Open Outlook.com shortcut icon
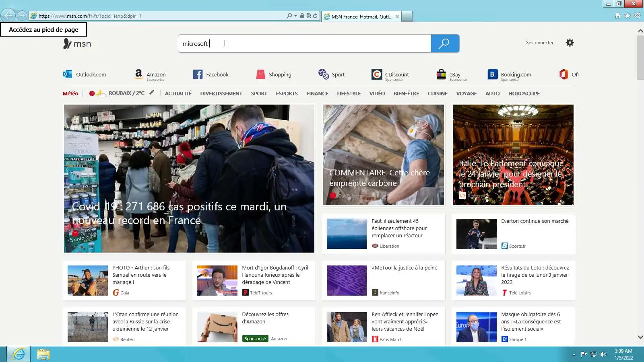 (x=67, y=74)
